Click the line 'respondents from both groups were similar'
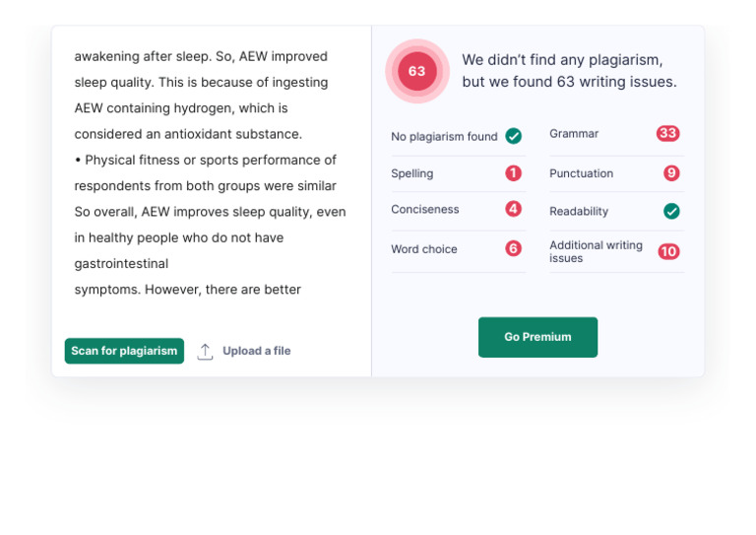The width and height of the screenshot is (756, 535). click(x=206, y=186)
